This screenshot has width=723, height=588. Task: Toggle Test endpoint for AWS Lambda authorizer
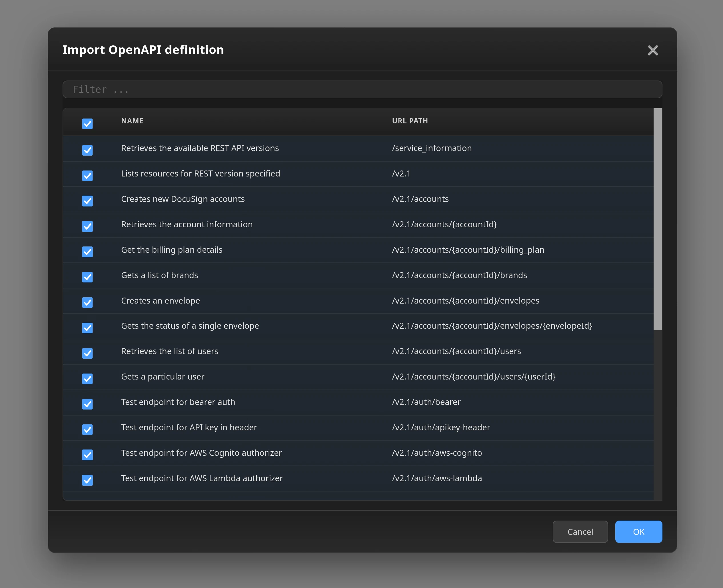[87, 480]
